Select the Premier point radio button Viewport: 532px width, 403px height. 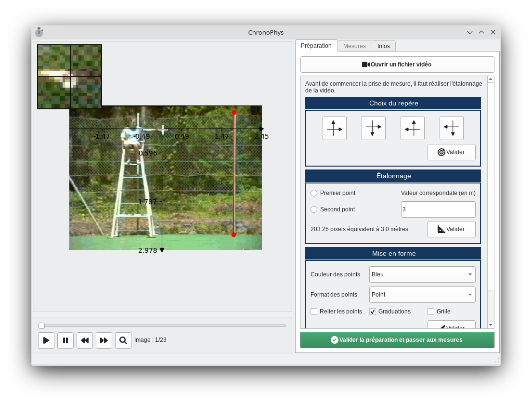tap(314, 193)
